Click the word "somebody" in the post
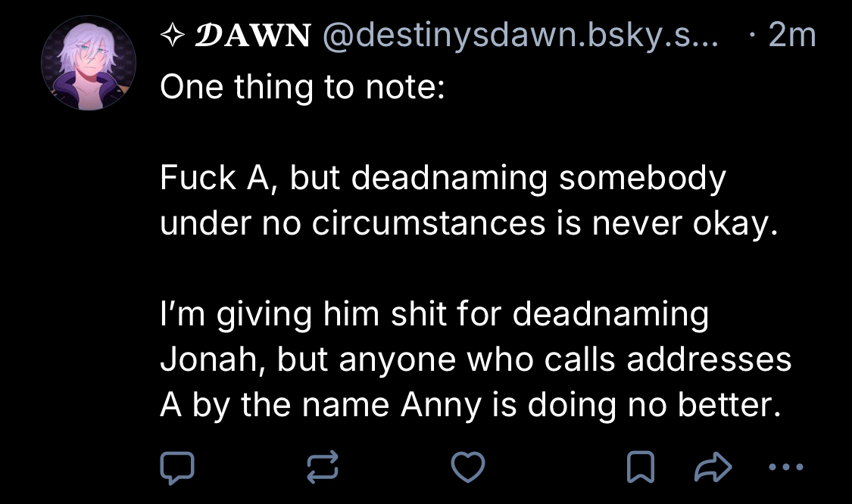 pyautogui.click(x=641, y=179)
